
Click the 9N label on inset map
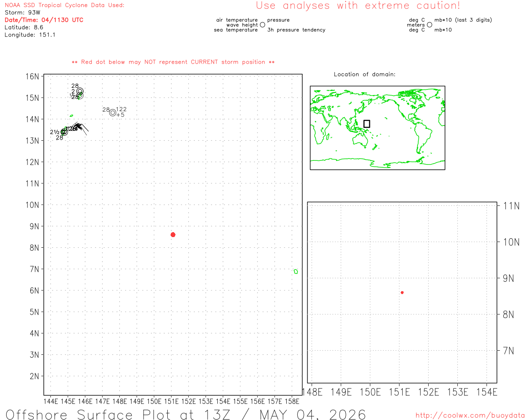tap(509, 278)
